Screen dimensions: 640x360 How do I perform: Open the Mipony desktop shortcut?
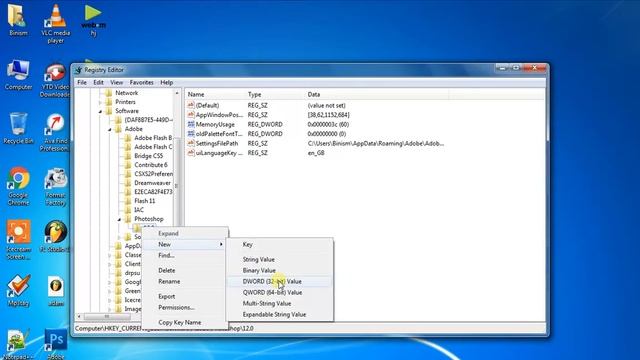click(x=18, y=290)
